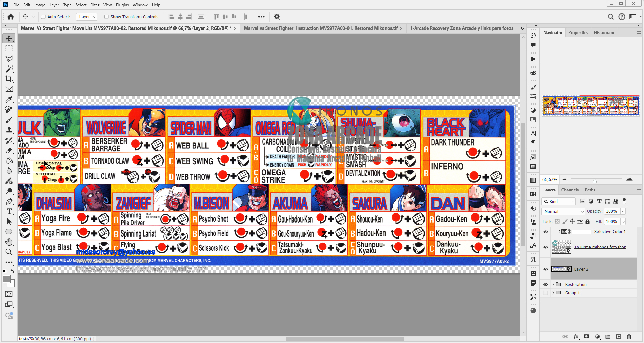The width and height of the screenshot is (644, 343).
Task: Check Show Transform Controls
Action: (106, 17)
